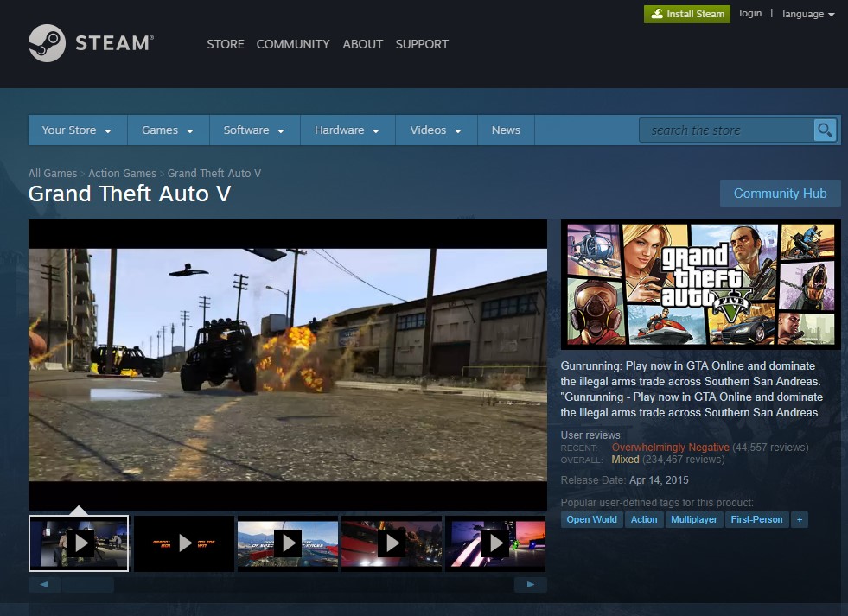The height and width of the screenshot is (616, 848).
Task: Click the GTA V cover art image
Action: coord(701,284)
